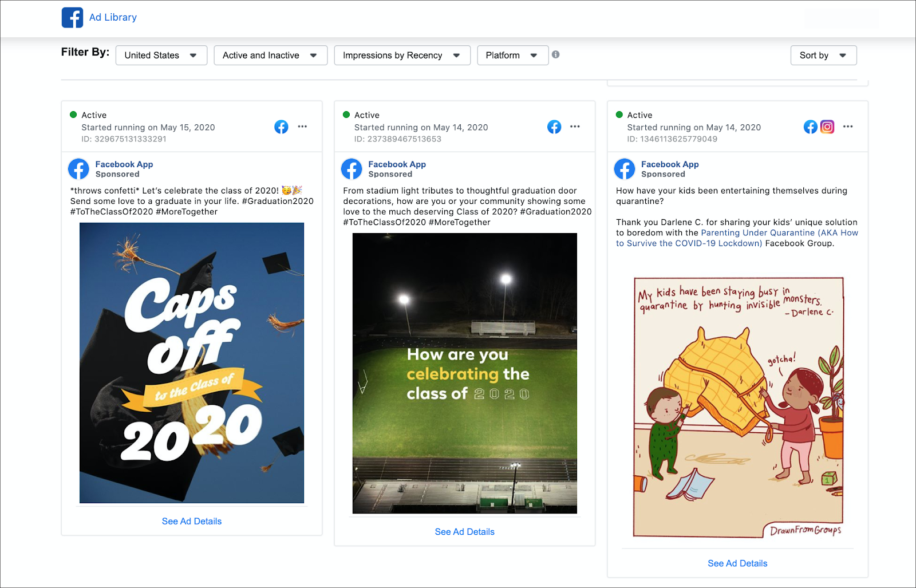Click the info icon beside Platform filter
Viewport: 916px width, 588px height.
[555, 55]
